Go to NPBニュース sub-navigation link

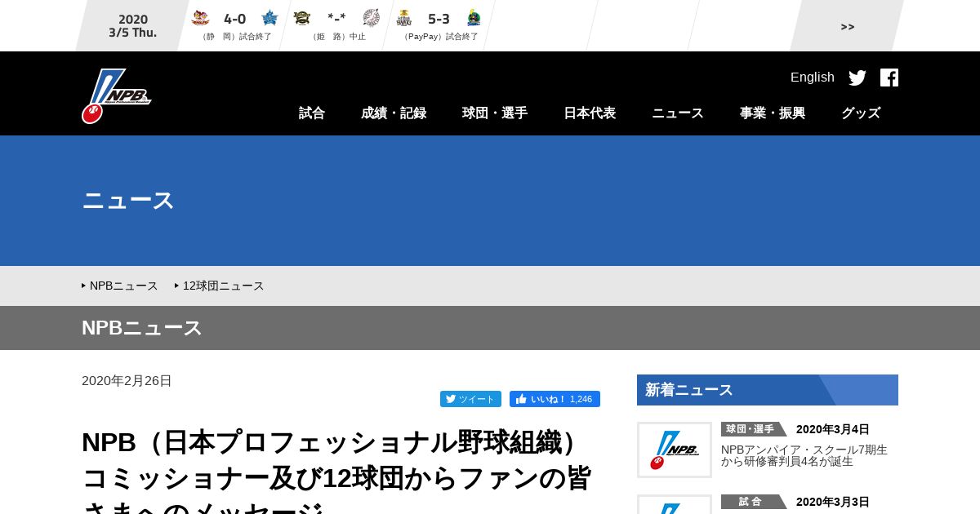124,286
